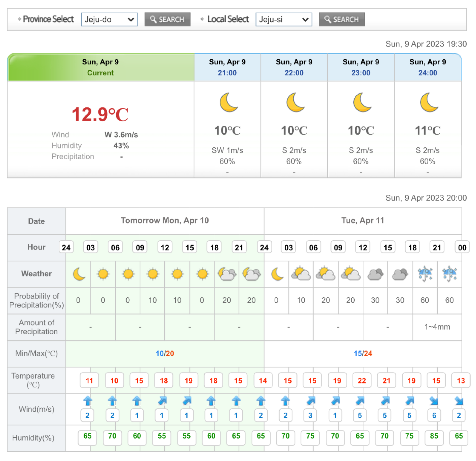Click the first rain umbrella icon on Tuesday
476x461 pixels.
coord(425,274)
